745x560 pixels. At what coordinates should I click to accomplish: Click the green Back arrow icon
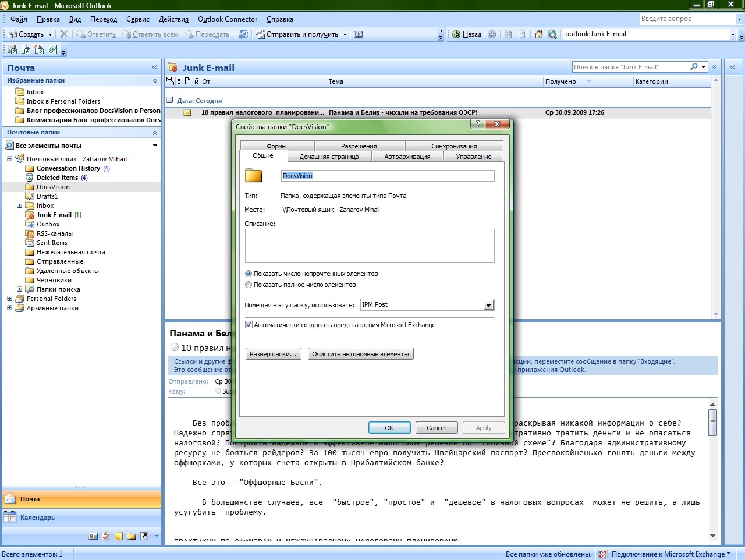pyautogui.click(x=457, y=34)
